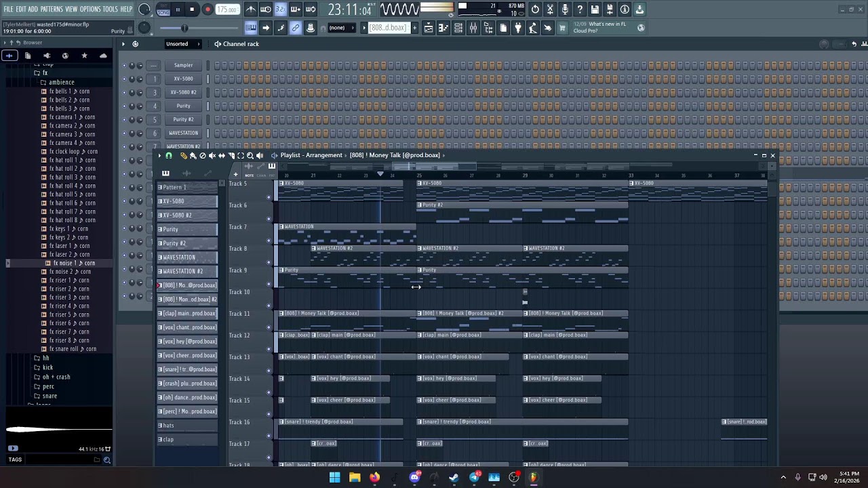Image resolution: width=868 pixels, height=488 pixels.
Task: Mute the XV-5080 channel in Channel rack
Action: (124, 79)
